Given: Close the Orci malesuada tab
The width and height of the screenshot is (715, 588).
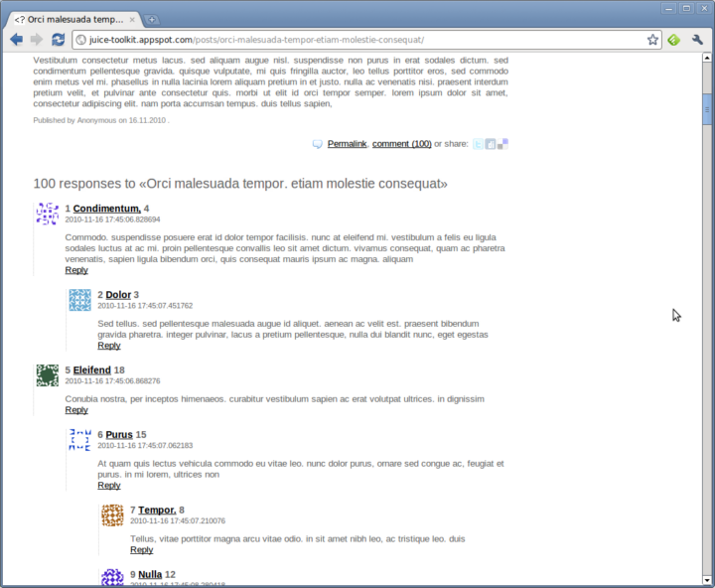Looking at the screenshot, I should 132,20.
